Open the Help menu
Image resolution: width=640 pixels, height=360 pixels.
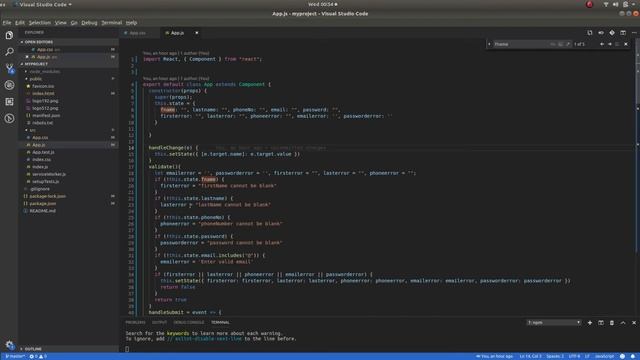131,23
